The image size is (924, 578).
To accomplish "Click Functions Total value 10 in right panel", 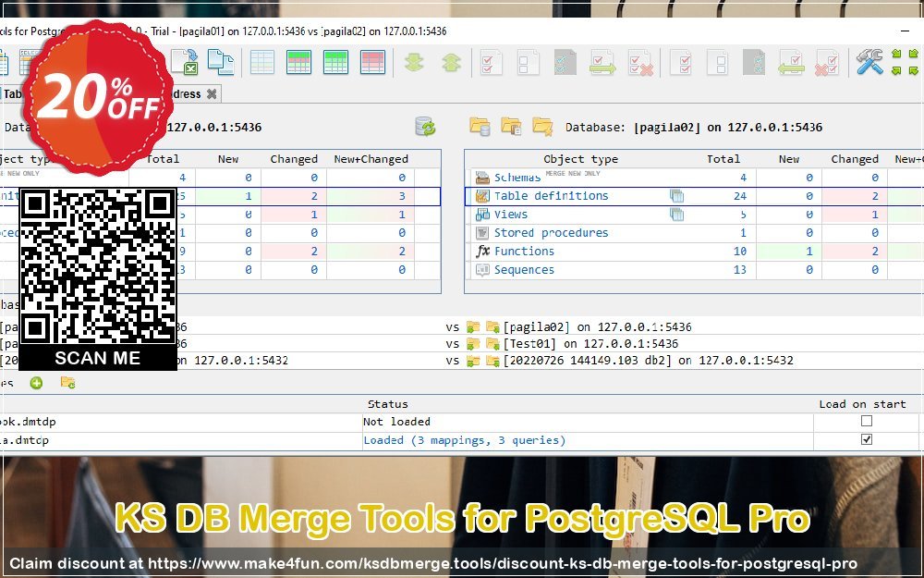I will [740, 252].
